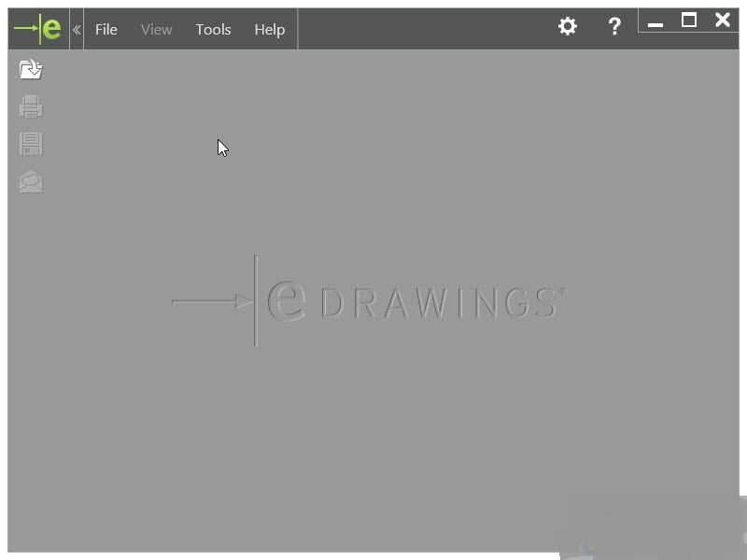Click the Send envelope icon
This screenshot has width=747, height=560.
pyautogui.click(x=31, y=181)
